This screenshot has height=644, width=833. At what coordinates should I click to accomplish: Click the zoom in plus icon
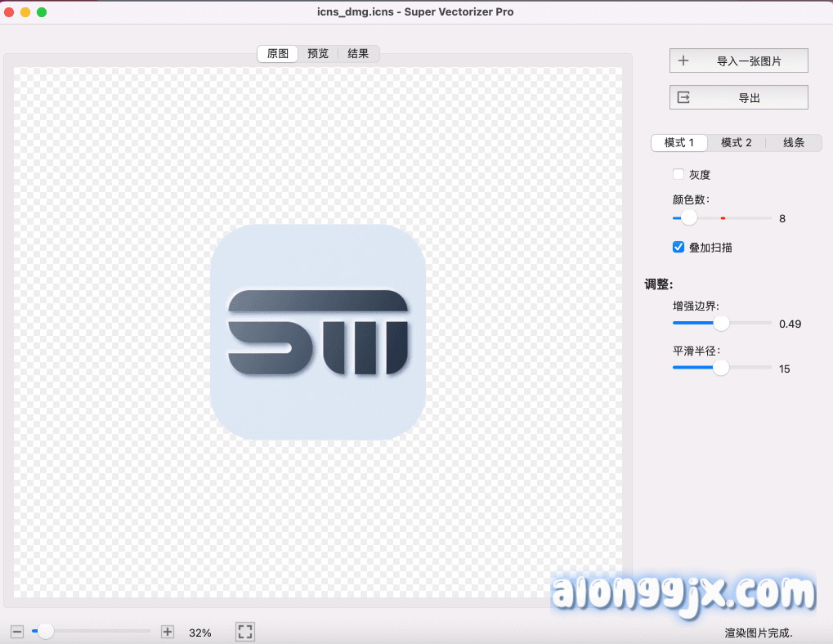tap(168, 632)
